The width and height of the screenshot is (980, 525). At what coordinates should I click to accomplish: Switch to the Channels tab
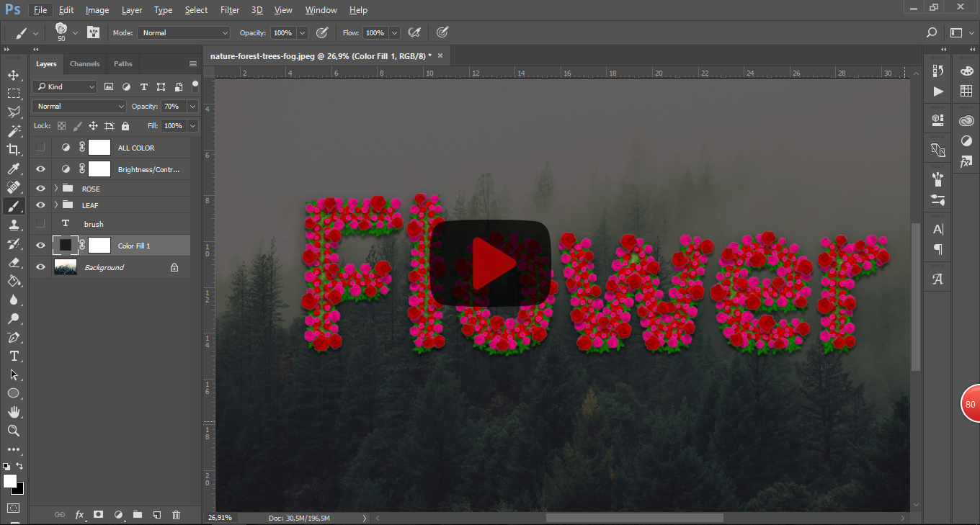coord(84,63)
